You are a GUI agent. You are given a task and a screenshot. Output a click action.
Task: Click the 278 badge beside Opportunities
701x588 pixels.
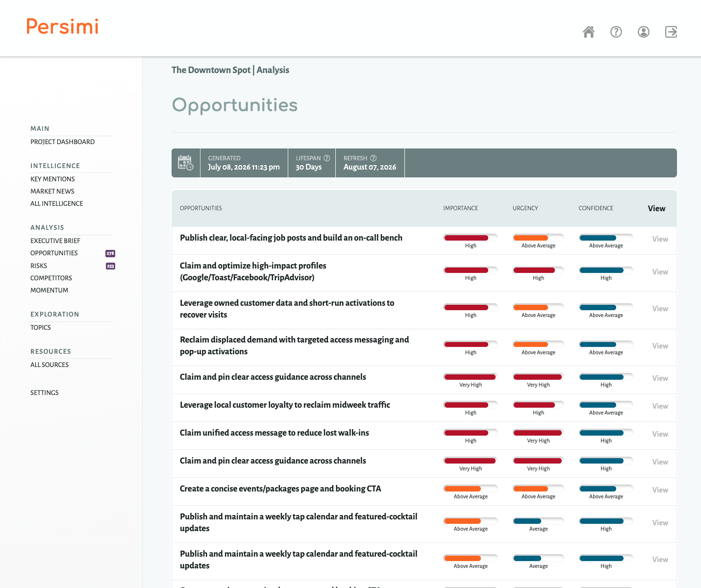110,253
